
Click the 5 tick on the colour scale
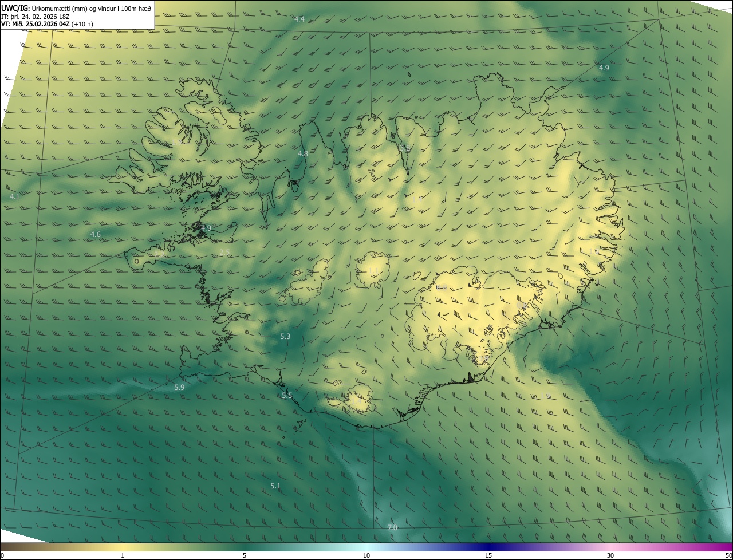[x=245, y=556]
